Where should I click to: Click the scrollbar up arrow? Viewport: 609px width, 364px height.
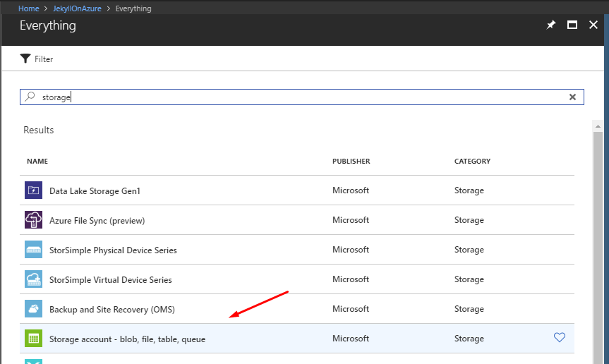tap(598, 126)
